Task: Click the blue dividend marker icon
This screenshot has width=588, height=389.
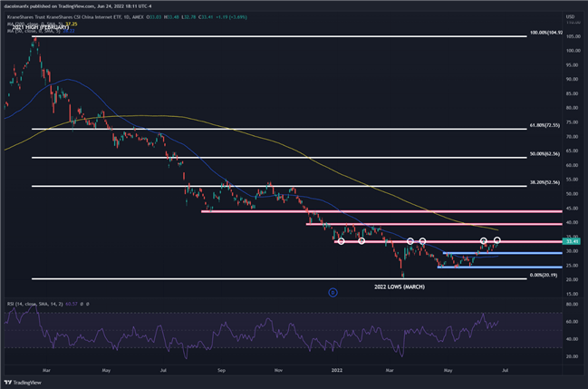Action: tap(333, 292)
